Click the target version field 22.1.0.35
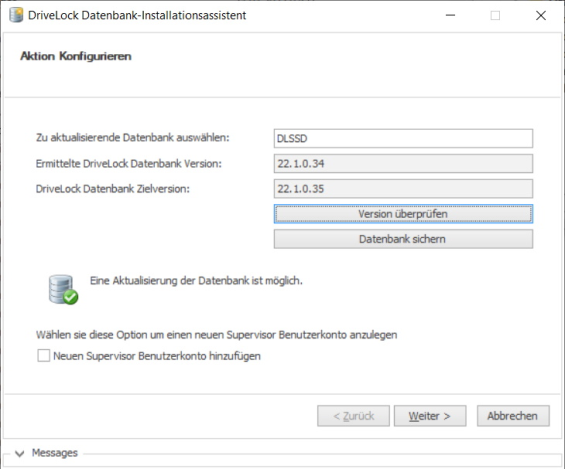This screenshot has width=565, height=469. click(x=403, y=189)
